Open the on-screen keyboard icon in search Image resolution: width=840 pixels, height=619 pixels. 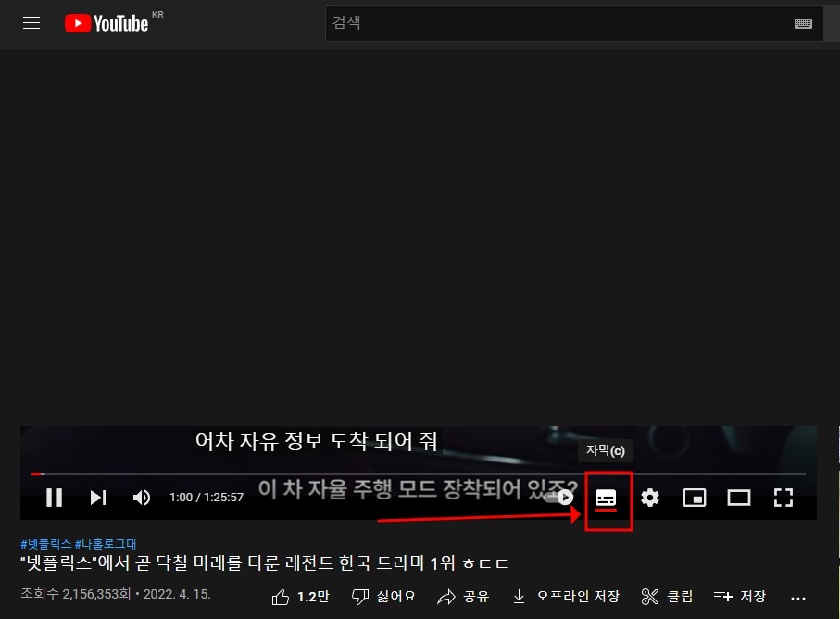803,23
